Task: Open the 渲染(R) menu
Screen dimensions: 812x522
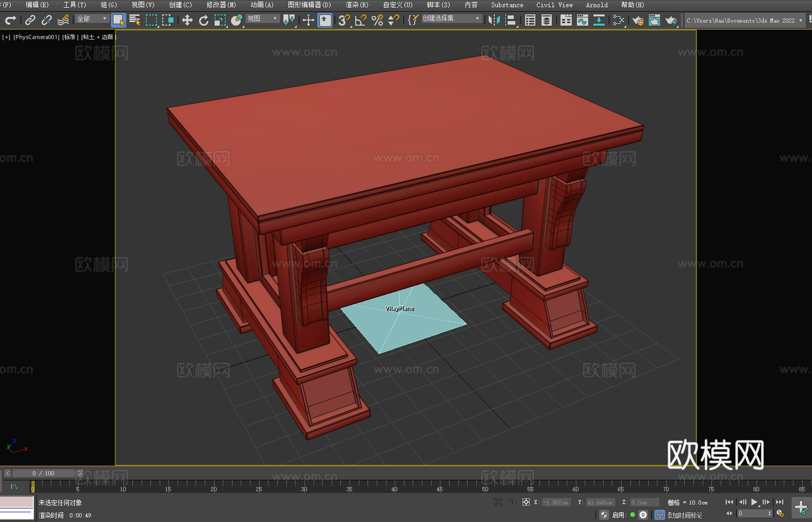Action: coord(357,5)
